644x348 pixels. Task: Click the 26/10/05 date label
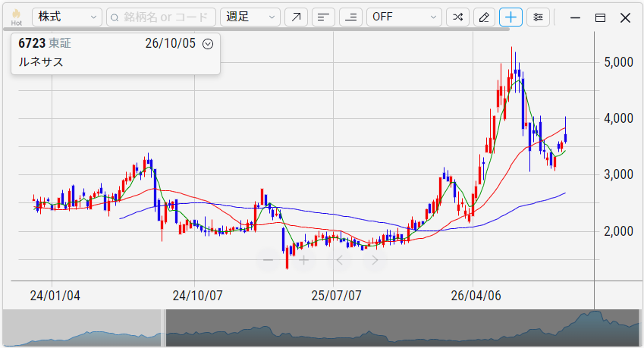coord(171,43)
